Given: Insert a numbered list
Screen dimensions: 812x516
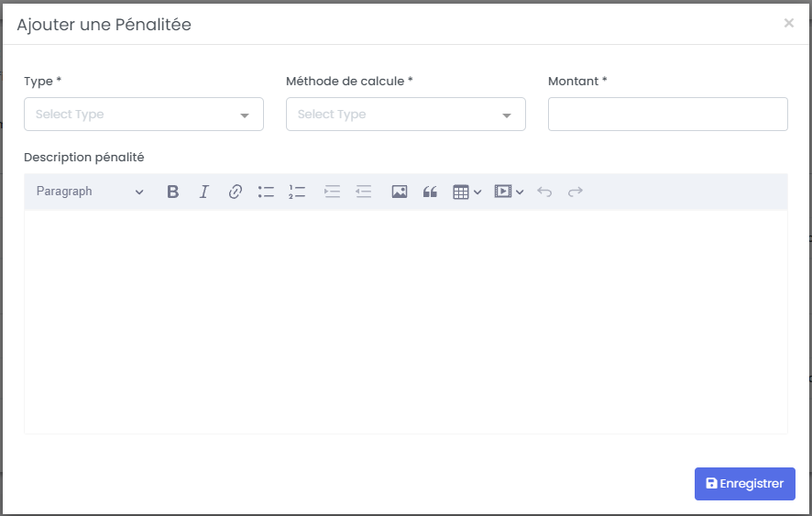Looking at the screenshot, I should [x=297, y=192].
